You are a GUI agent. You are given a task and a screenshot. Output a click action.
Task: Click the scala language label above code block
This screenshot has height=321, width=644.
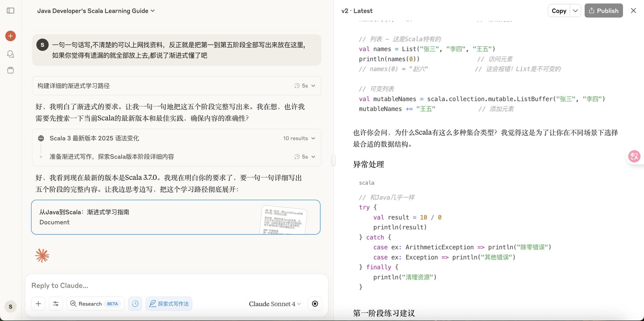(x=366, y=183)
